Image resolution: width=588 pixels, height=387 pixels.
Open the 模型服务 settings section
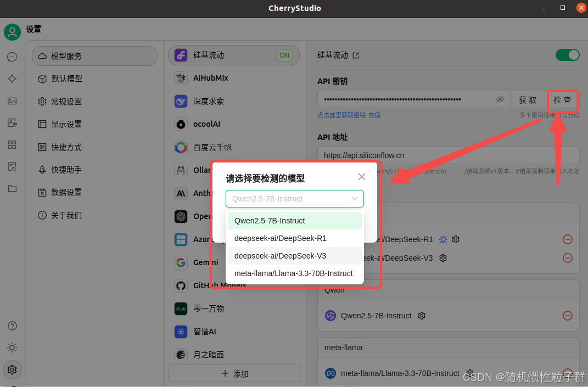pos(94,56)
